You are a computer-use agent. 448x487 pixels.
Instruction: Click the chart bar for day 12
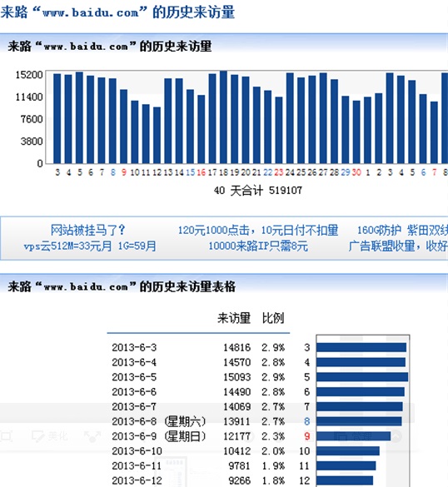(x=157, y=136)
